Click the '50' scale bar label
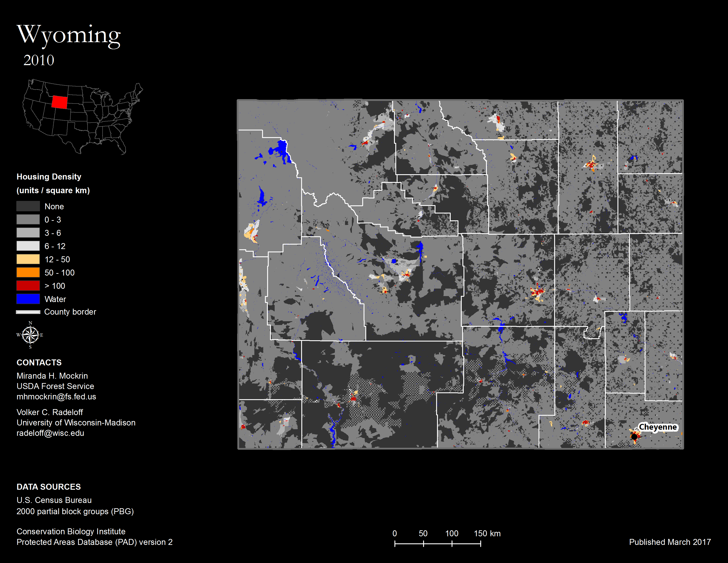728x563 pixels. [423, 533]
